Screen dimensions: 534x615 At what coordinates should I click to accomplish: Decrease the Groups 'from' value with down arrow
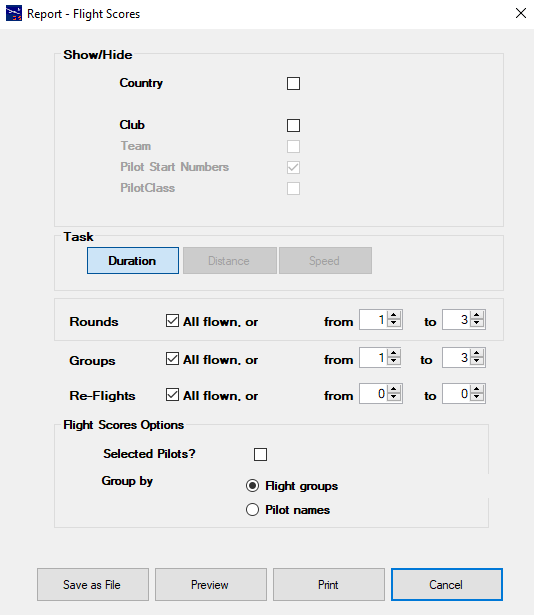click(394, 362)
